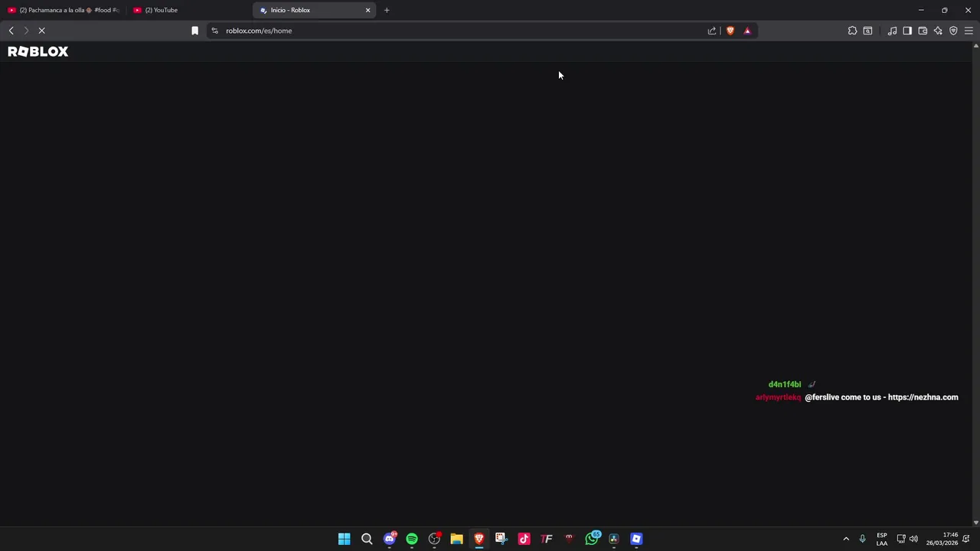This screenshot has width=980, height=551.
Task: Click the share icon in the address bar
Action: coord(712,31)
